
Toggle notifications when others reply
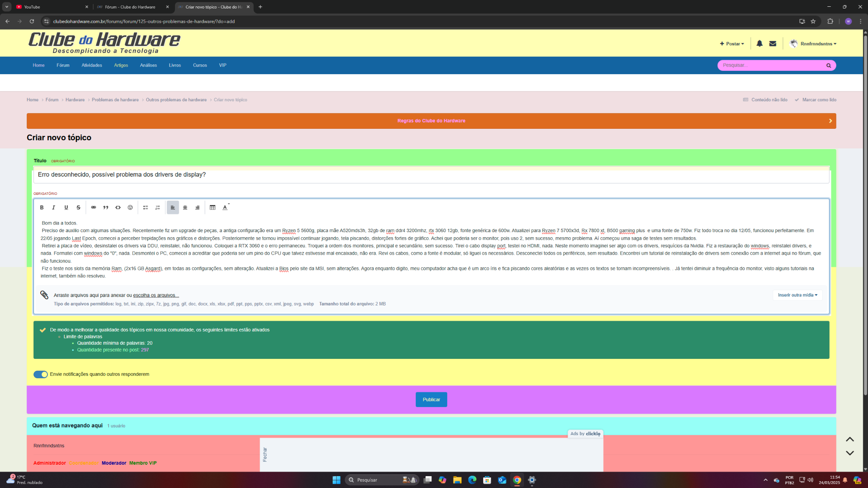tap(41, 374)
